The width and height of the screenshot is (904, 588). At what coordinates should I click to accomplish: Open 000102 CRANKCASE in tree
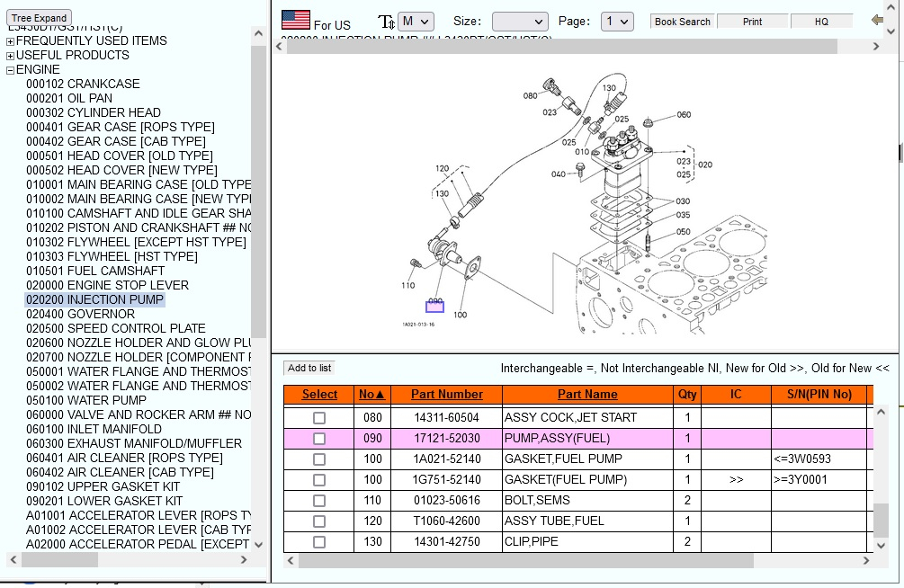click(x=83, y=85)
